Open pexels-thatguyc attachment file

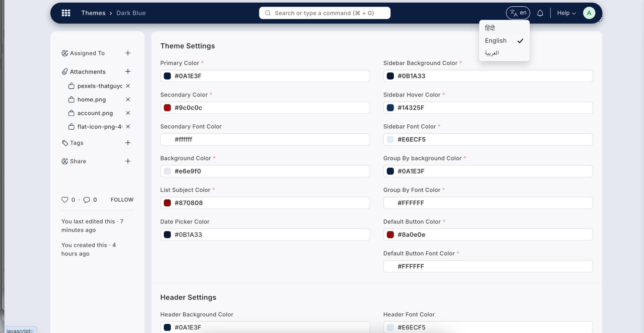tap(100, 86)
